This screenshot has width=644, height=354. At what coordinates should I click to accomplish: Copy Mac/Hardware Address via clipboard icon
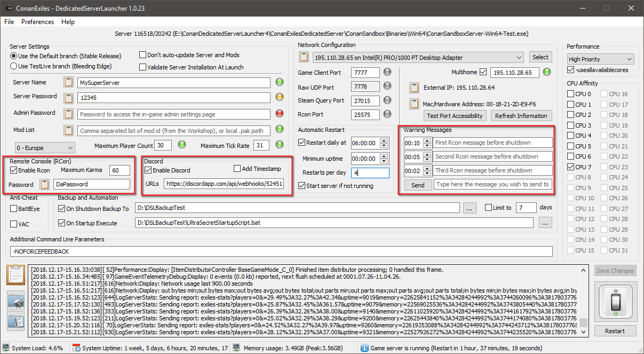pyautogui.click(x=414, y=104)
